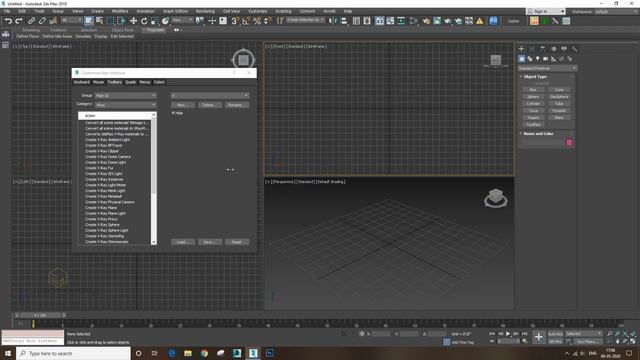Activate the Unlink Selection icon
Image resolution: width=640 pixels, height=360 pixels.
(x=42, y=21)
